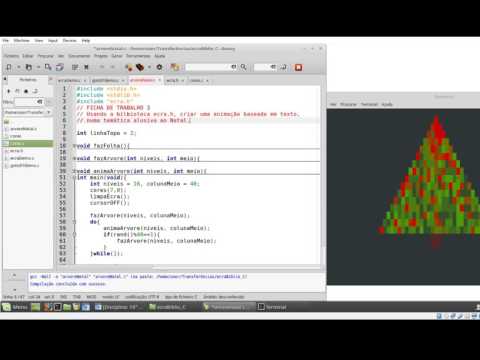This screenshot has width=480, height=360.
Task: Collapse the main function fold marker
Action: 74,177
